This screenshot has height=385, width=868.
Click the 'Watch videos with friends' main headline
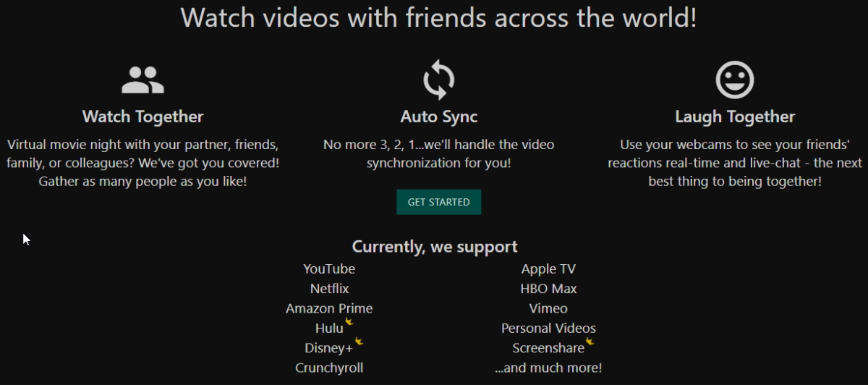(438, 17)
